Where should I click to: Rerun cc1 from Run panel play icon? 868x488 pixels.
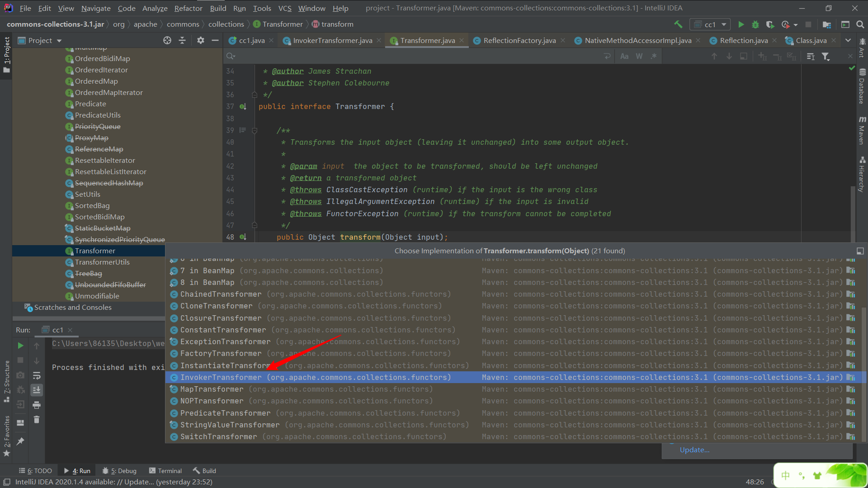(x=20, y=346)
